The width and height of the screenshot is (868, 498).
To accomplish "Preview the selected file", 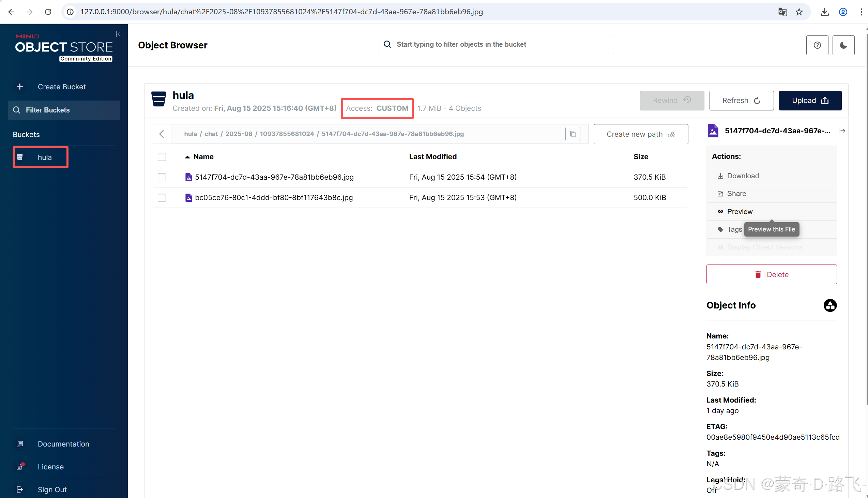I will [x=772, y=211].
